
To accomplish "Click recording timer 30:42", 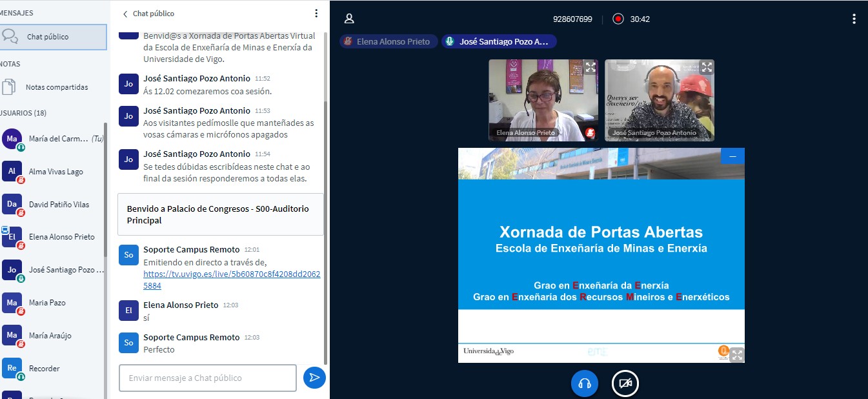I will pyautogui.click(x=640, y=19).
